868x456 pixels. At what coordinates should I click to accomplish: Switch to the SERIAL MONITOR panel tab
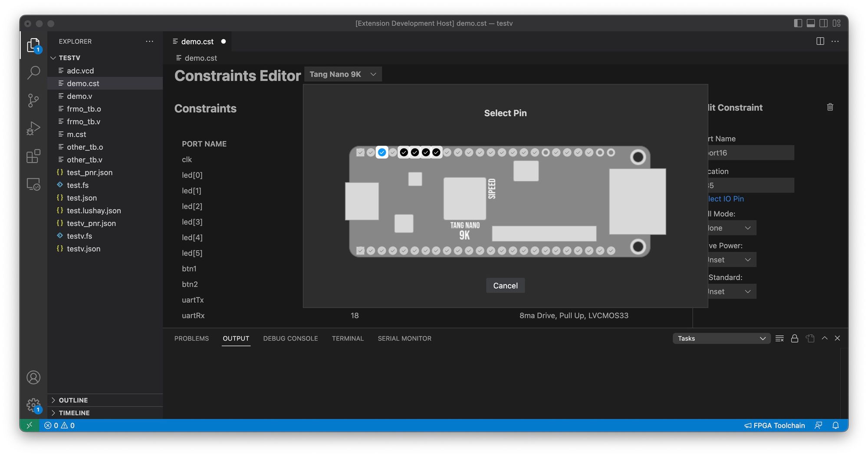pyautogui.click(x=404, y=338)
